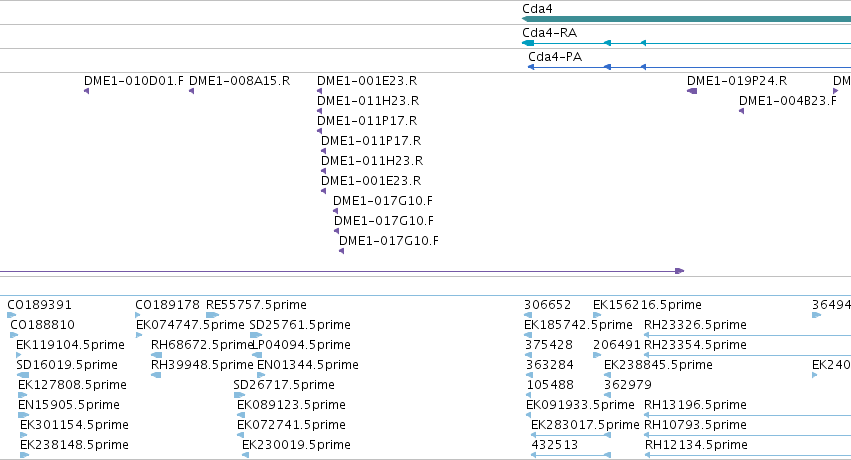Screen dimensions: 851x460
Task: Click the EK301154.5prime EST label
Action: coord(74,425)
